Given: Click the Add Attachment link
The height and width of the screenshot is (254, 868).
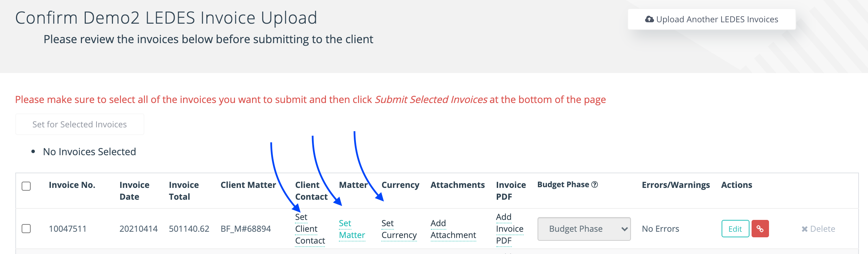Looking at the screenshot, I should pos(453,229).
